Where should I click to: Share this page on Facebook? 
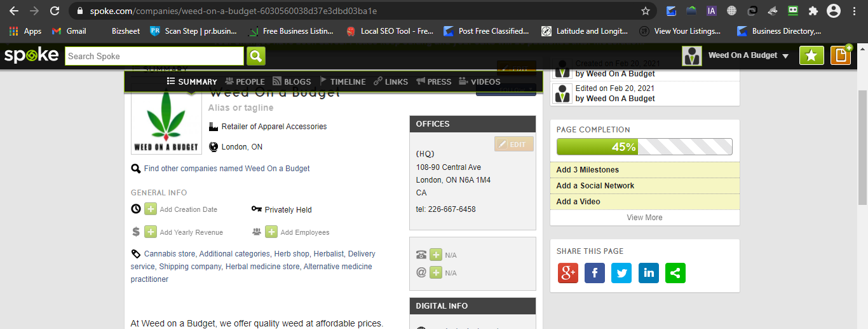tap(595, 273)
